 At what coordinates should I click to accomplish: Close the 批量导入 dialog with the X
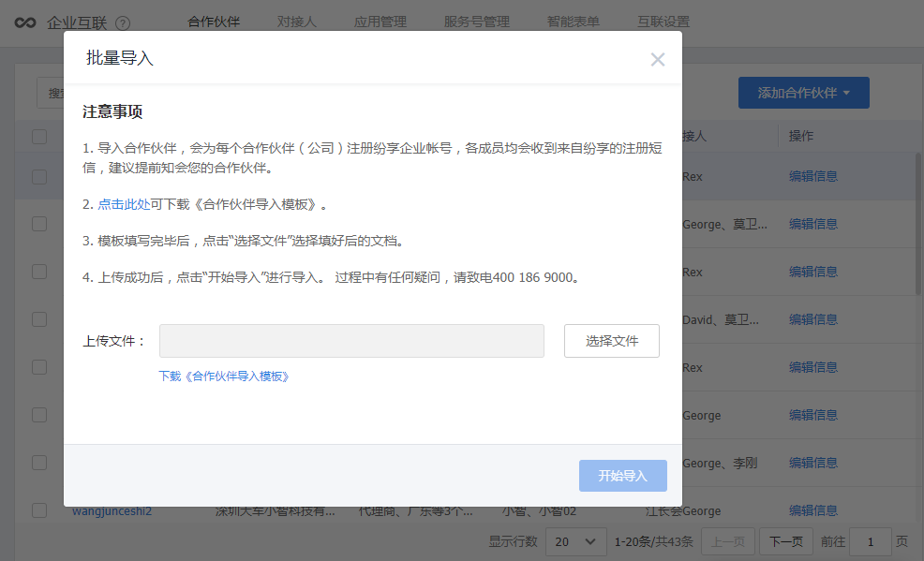click(x=658, y=59)
